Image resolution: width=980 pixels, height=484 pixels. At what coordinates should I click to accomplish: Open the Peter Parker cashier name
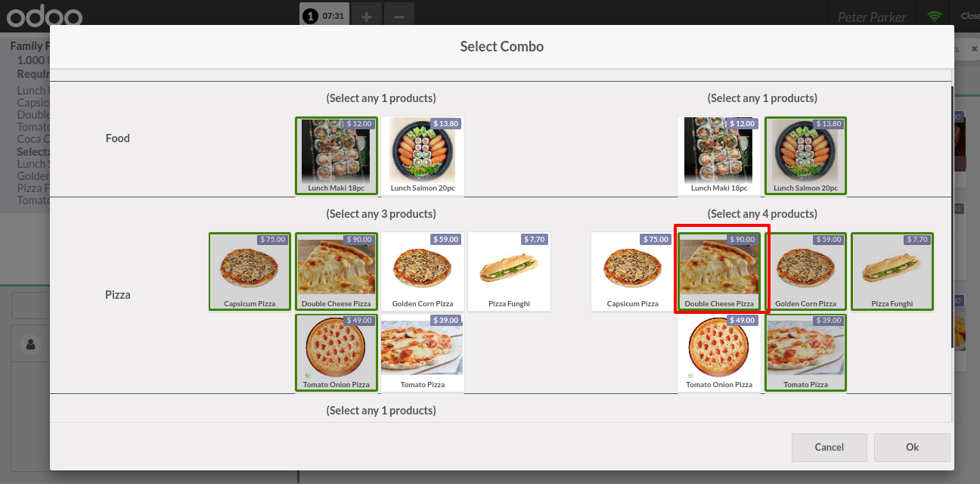pos(872,17)
